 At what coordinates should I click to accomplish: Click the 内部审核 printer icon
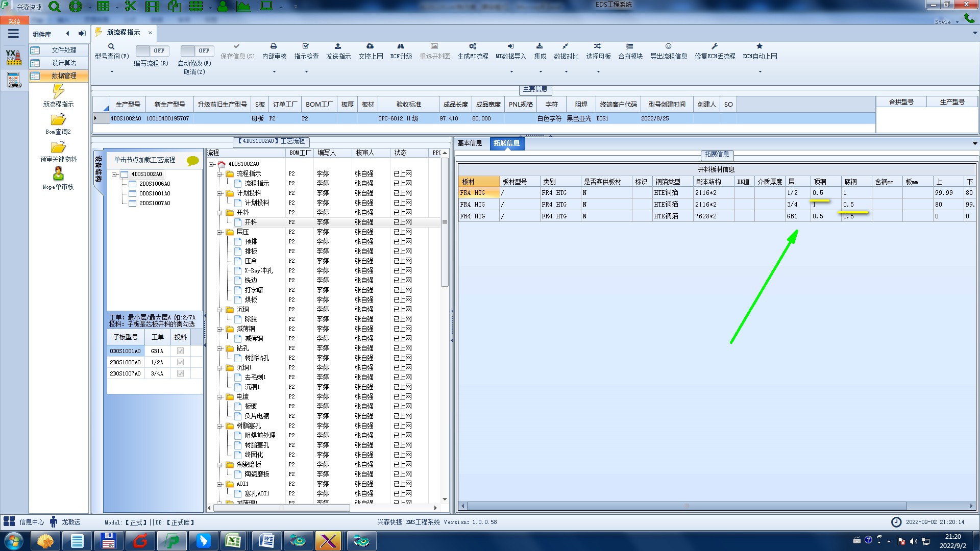tap(274, 46)
